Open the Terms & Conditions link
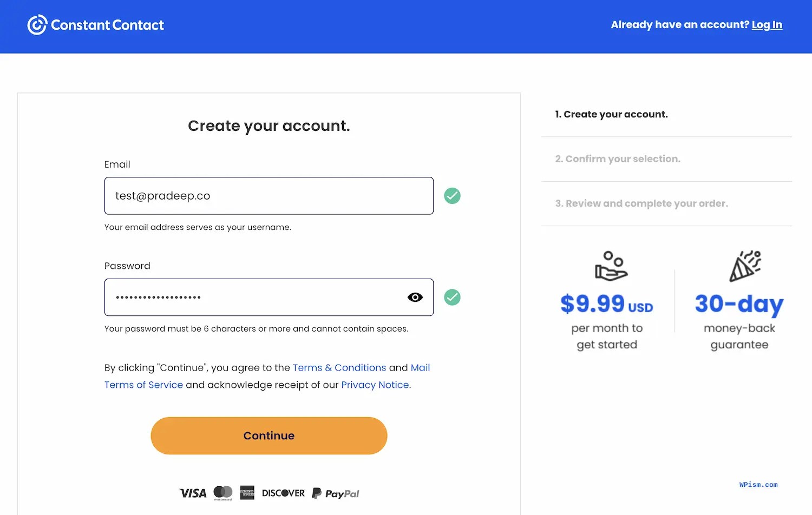Screen dimensions: 812x515 point(339,367)
